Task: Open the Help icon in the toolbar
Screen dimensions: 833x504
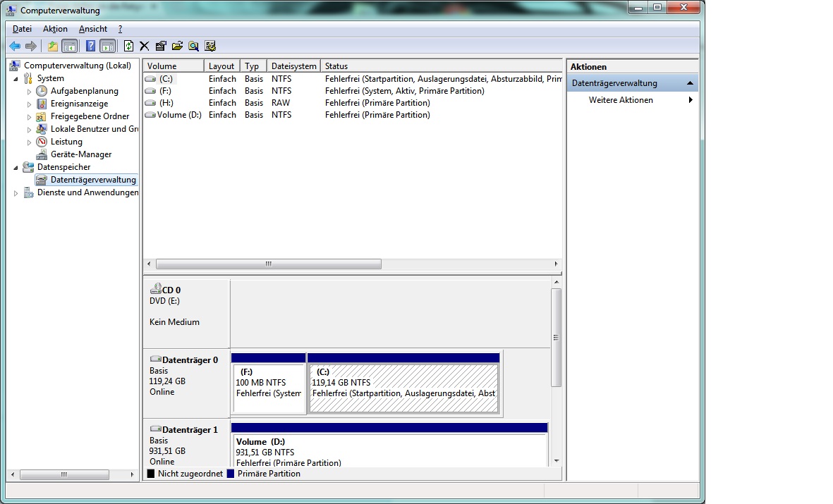Action: (90, 46)
